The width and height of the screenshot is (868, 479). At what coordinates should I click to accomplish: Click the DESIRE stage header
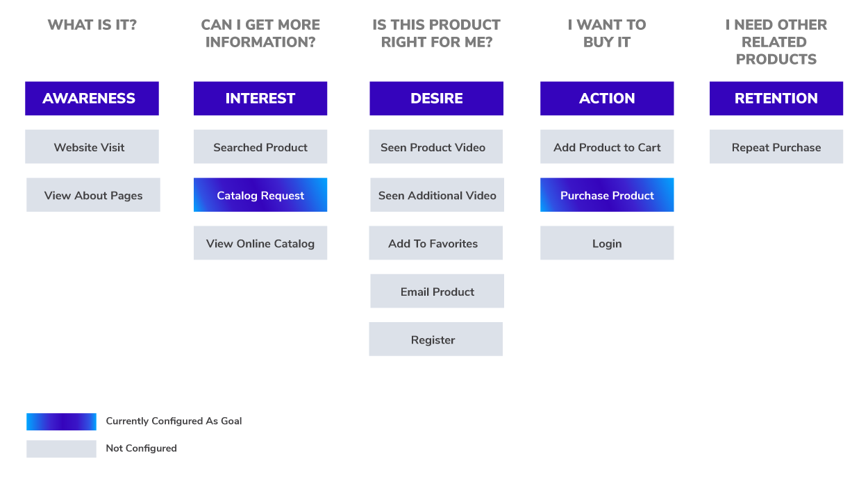click(436, 99)
